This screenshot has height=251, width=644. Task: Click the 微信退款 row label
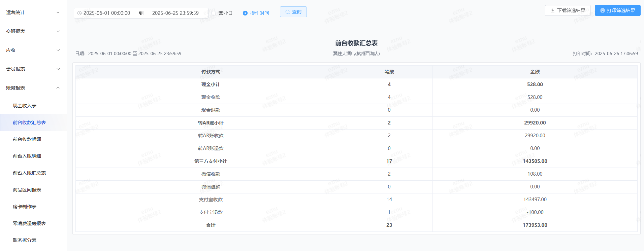pos(211,187)
